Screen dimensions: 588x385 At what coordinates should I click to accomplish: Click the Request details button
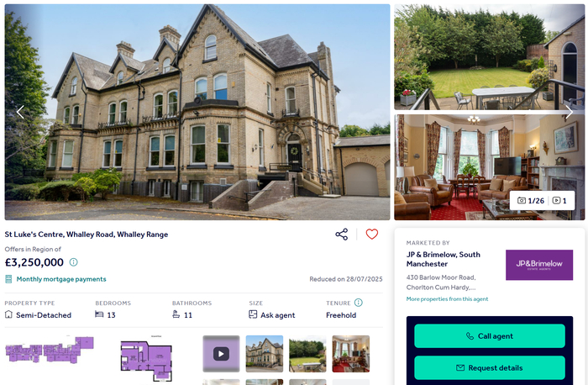click(490, 367)
